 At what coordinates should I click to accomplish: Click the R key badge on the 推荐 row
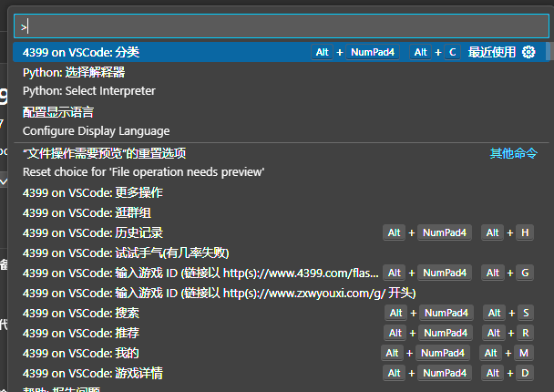526,333
